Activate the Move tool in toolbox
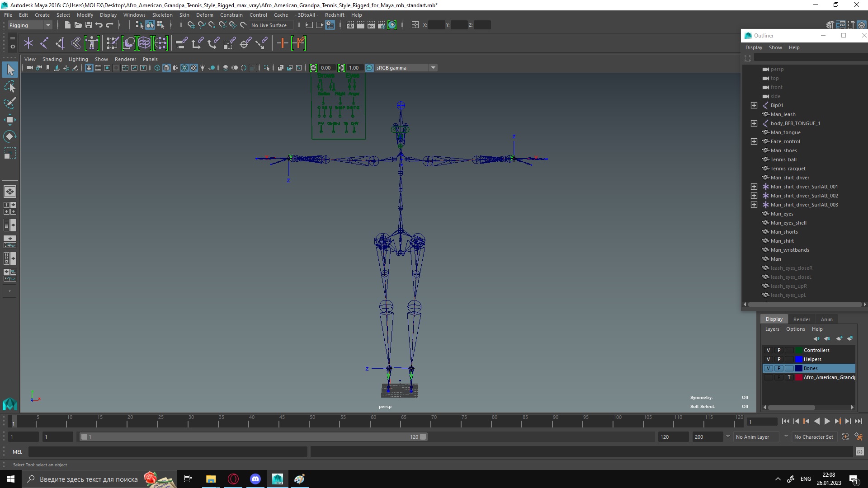 [10, 120]
